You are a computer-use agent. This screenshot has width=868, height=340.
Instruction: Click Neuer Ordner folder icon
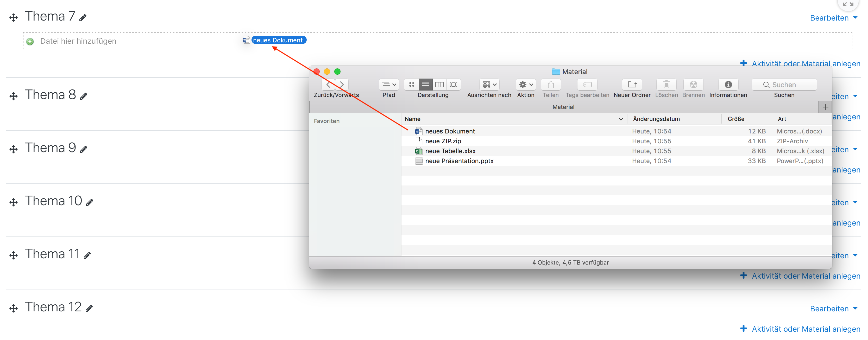coord(632,85)
